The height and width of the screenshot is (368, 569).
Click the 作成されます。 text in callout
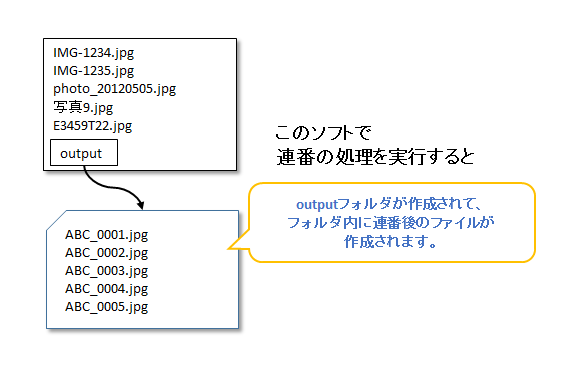point(391,242)
